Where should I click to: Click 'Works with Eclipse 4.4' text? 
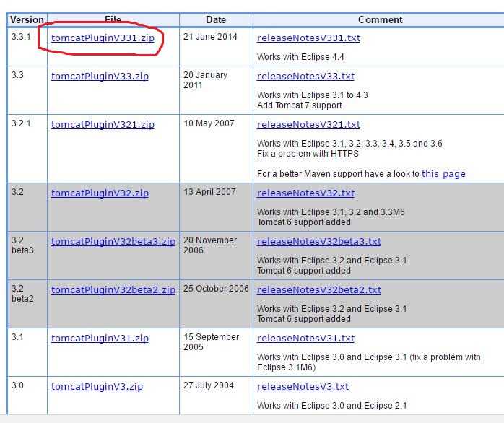pos(300,57)
